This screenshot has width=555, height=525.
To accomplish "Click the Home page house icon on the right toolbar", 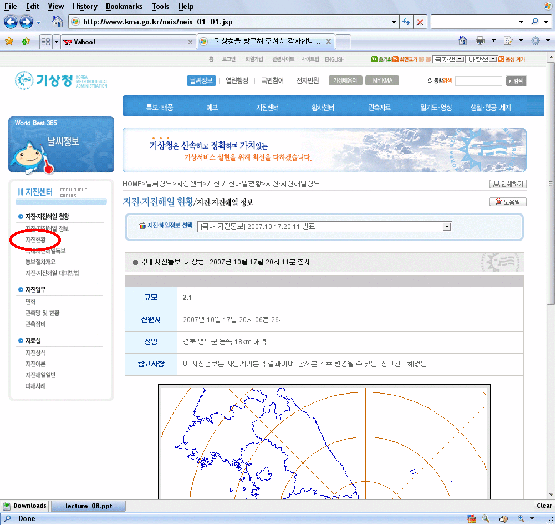I will pyautogui.click(x=463, y=41).
